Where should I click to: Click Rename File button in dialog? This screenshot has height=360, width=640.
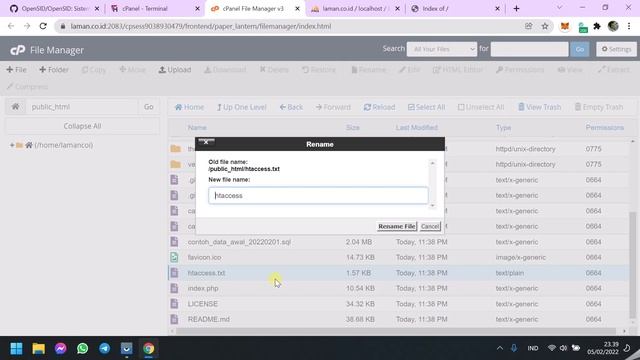click(397, 226)
